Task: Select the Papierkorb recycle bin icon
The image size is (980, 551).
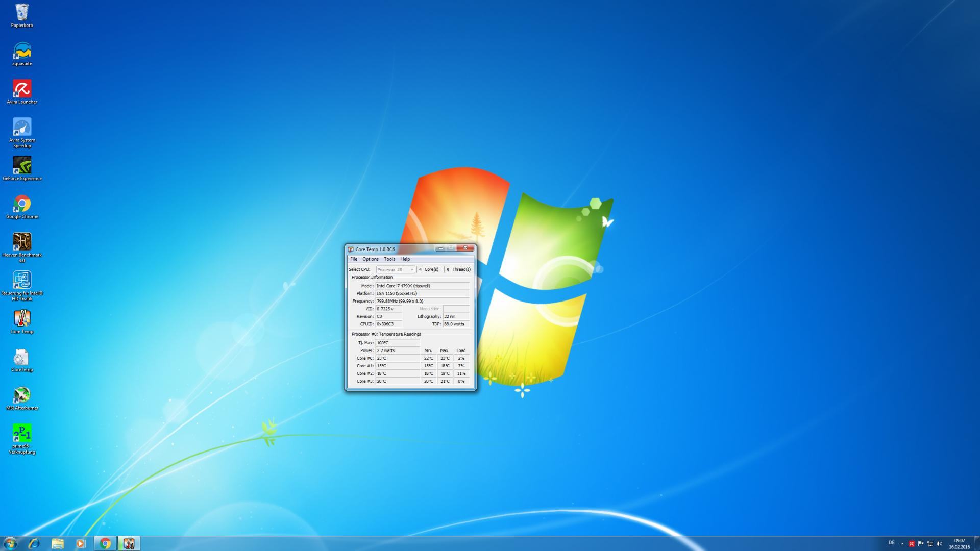Action: click(x=22, y=15)
